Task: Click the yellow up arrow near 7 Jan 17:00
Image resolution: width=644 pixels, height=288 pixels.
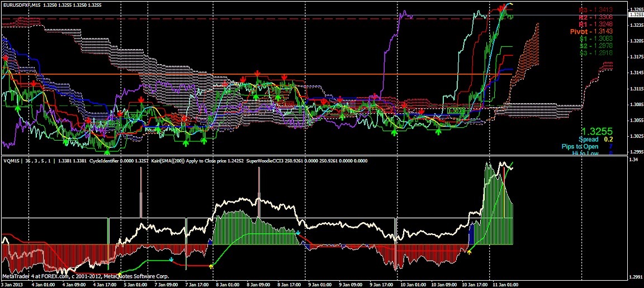Action: (x=211, y=266)
